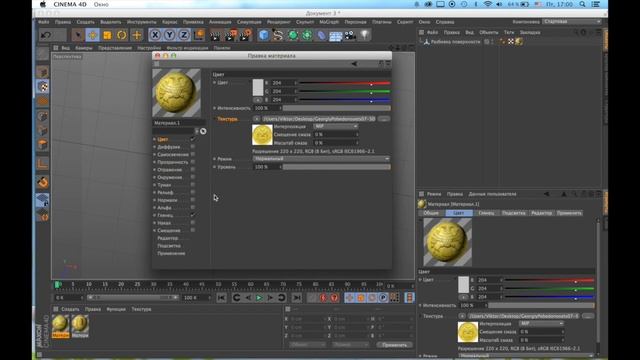Enable the Альфа channel checkbox

click(x=192, y=207)
